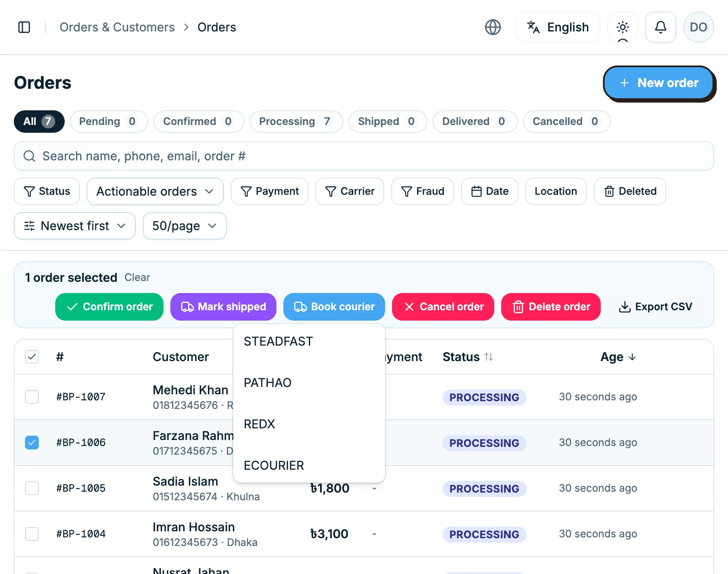The width and height of the screenshot is (728, 574).
Task: Click the search magnifier icon
Action: (29, 156)
